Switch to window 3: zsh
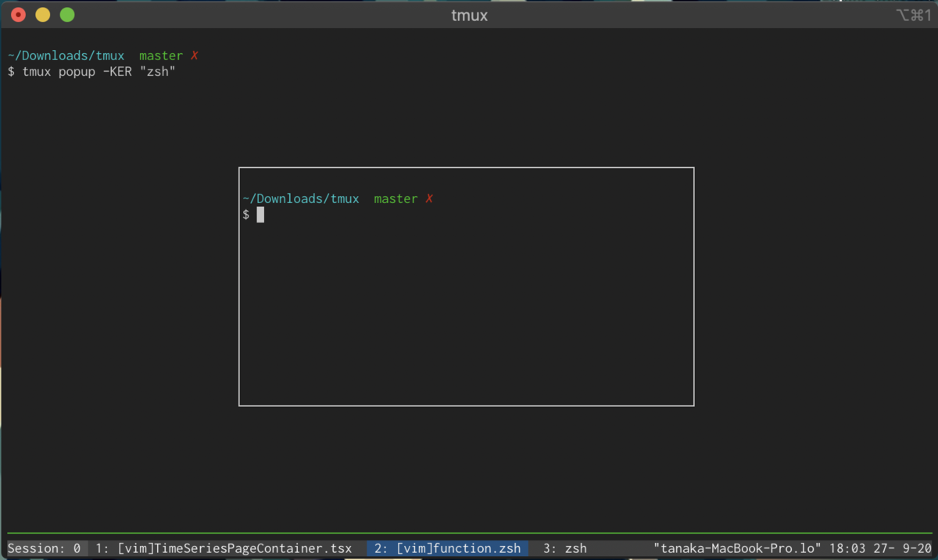Viewport: 938px width, 560px height. (x=562, y=548)
